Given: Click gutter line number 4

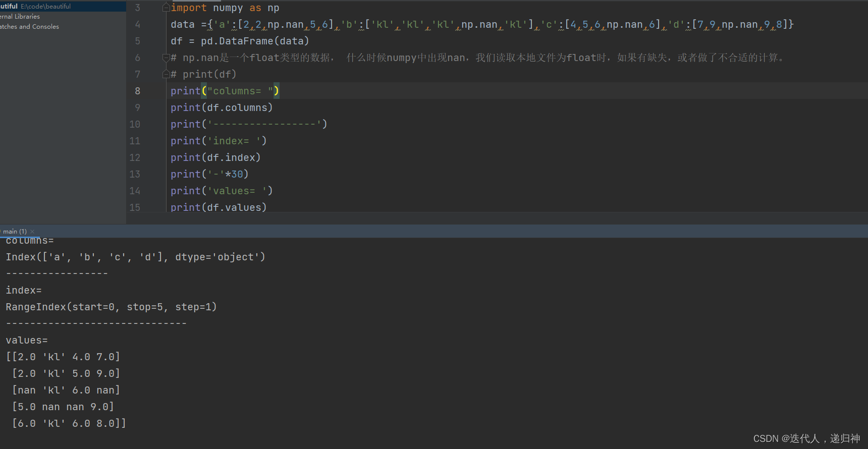Looking at the screenshot, I should point(137,24).
